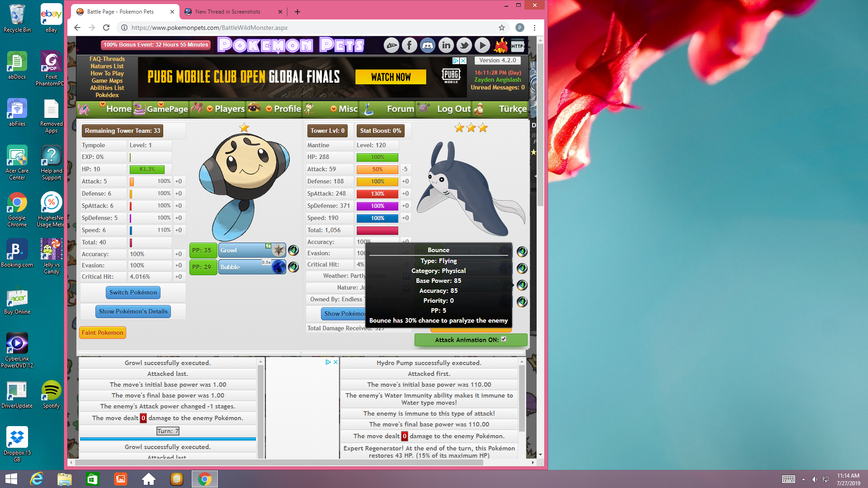Image resolution: width=868 pixels, height=488 pixels.
Task: Switch to the New Thread in Screenshots tab
Action: click(228, 12)
